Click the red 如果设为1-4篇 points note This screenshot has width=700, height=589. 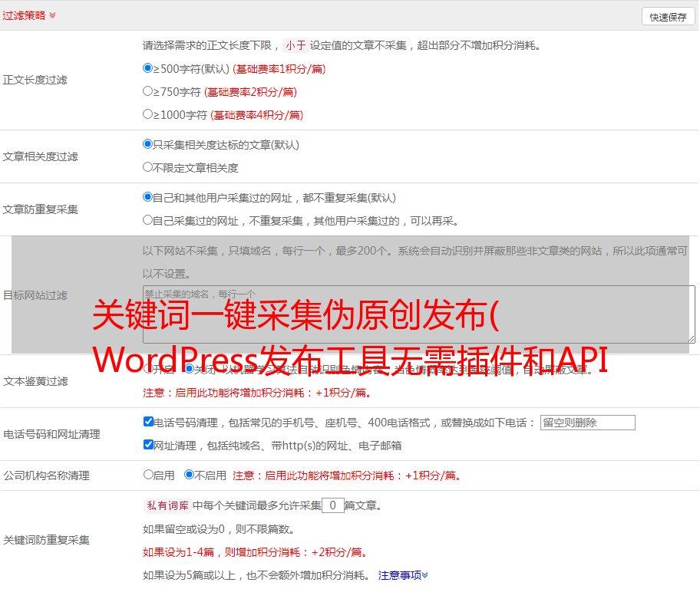[256, 553]
